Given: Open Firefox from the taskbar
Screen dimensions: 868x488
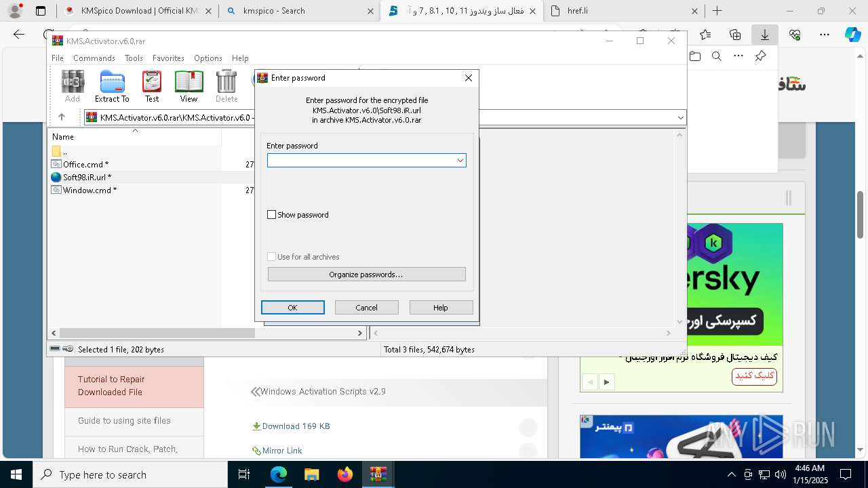Looking at the screenshot, I should pos(345,474).
